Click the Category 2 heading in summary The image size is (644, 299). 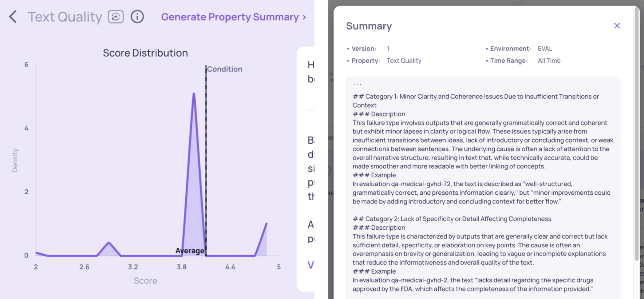452,219
